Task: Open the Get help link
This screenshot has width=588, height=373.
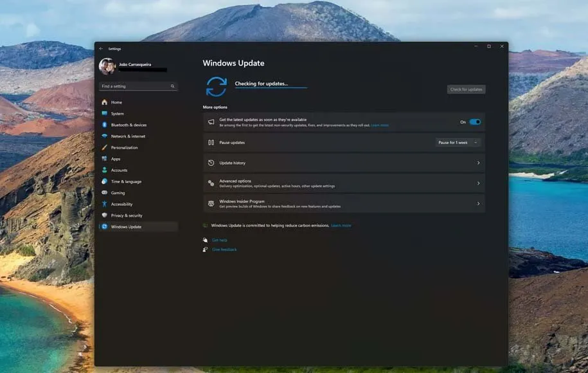Action: [219, 240]
